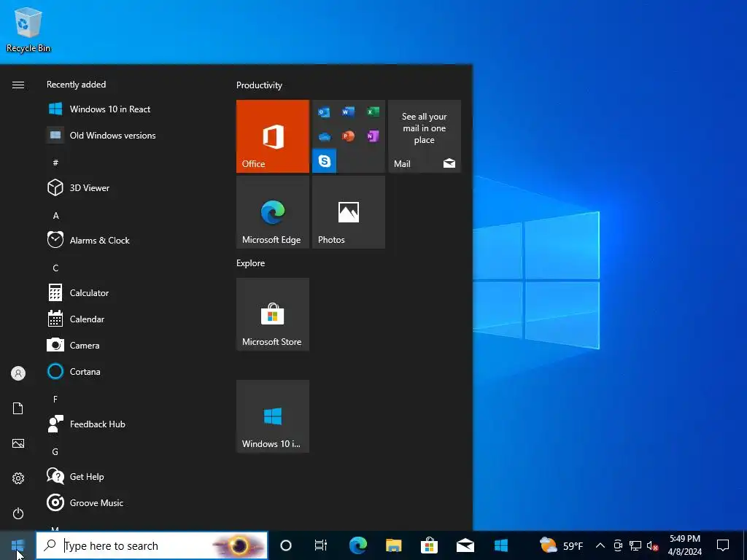
Task: Open network status tray icon
Action: [x=635, y=545]
